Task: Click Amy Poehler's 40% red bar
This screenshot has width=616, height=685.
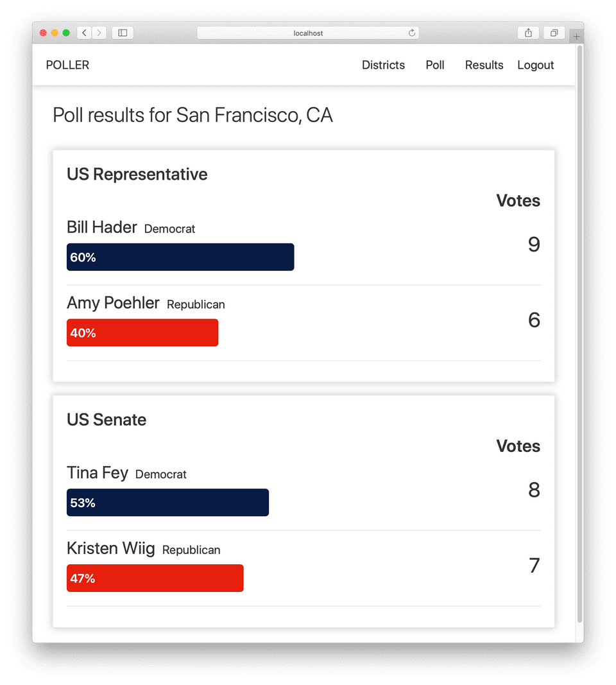Action: [142, 333]
